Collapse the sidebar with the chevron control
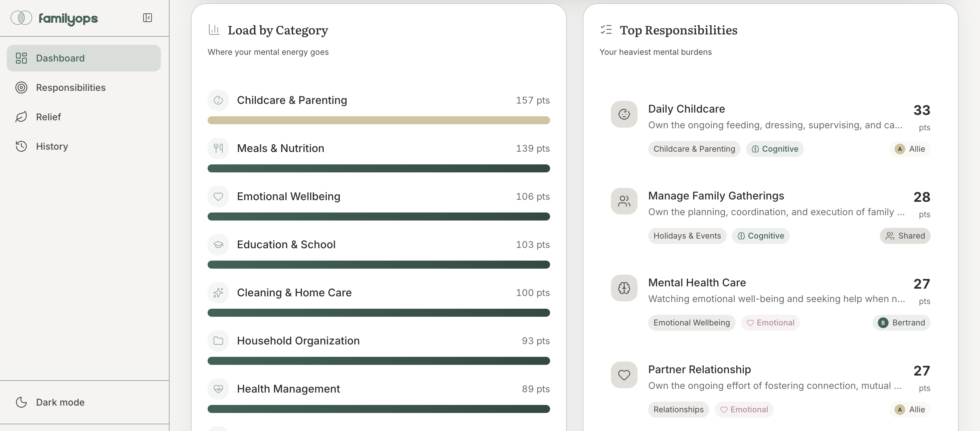 pyautogui.click(x=148, y=17)
